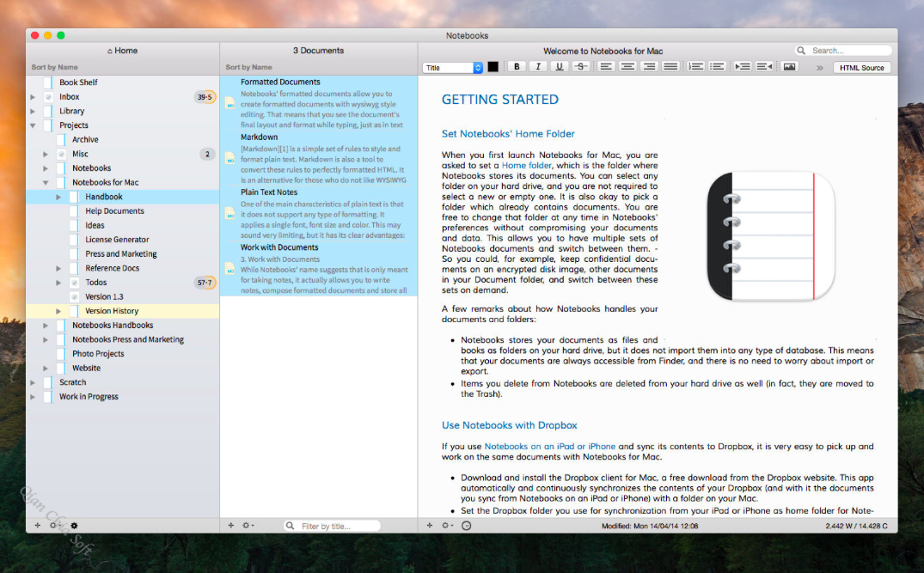924x573 pixels.
Task: Justify the paragraph text
Action: (x=670, y=67)
